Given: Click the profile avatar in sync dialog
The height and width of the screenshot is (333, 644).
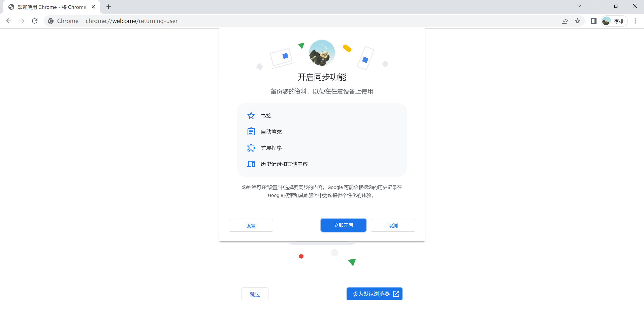Looking at the screenshot, I should tap(322, 53).
